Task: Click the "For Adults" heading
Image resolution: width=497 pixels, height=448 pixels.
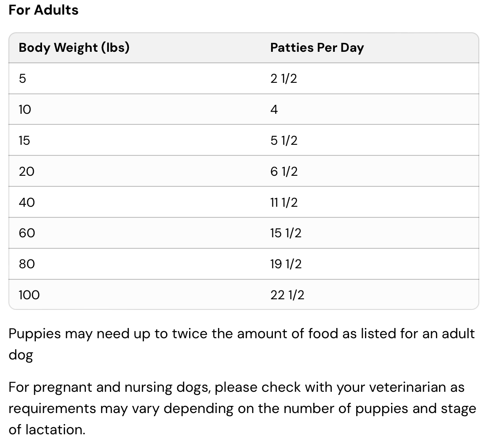Action: pyautogui.click(x=43, y=10)
